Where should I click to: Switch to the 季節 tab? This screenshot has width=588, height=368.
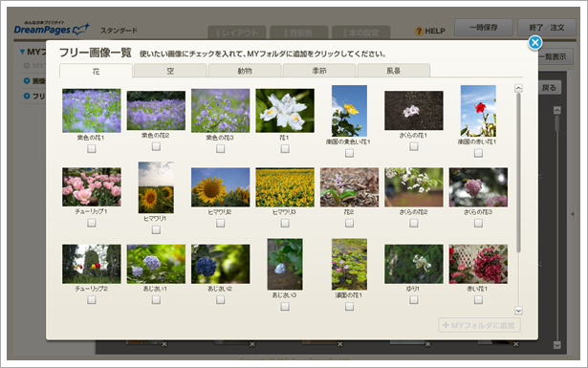pyautogui.click(x=319, y=71)
